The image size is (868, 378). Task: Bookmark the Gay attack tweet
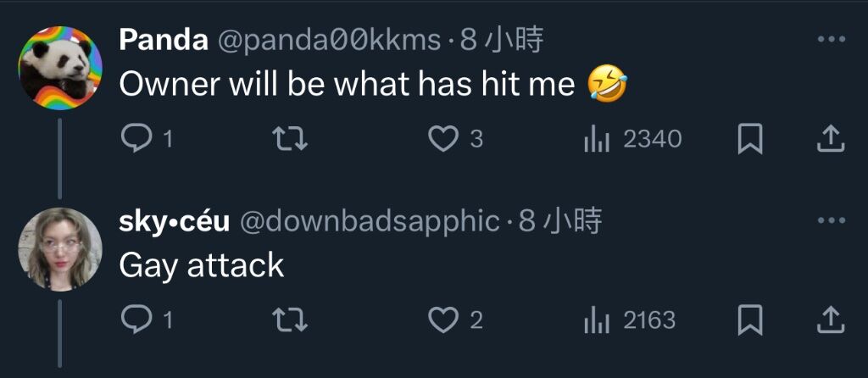750,320
